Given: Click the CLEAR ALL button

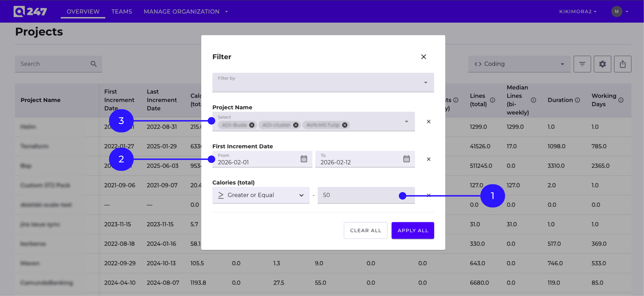Looking at the screenshot, I should tap(365, 230).
